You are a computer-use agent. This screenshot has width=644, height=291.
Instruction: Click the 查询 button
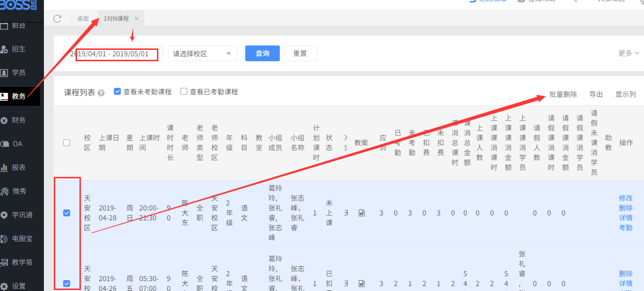pyautogui.click(x=263, y=53)
